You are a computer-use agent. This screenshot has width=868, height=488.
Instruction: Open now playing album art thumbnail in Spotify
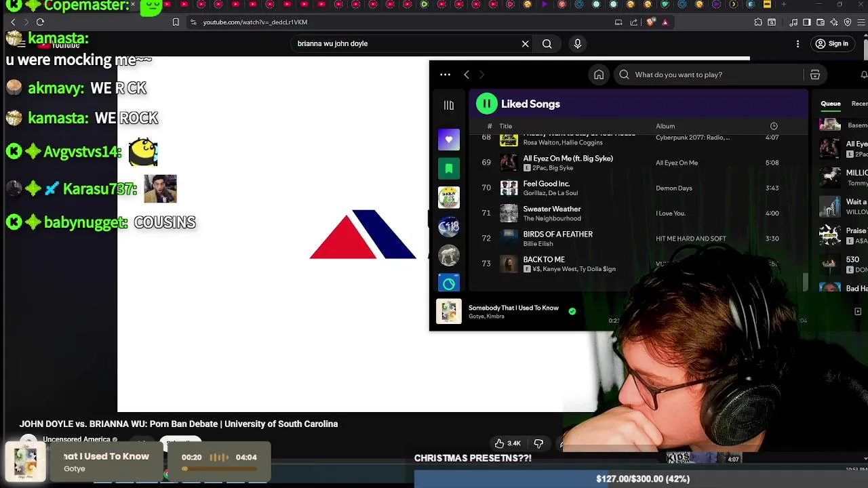pyautogui.click(x=448, y=311)
